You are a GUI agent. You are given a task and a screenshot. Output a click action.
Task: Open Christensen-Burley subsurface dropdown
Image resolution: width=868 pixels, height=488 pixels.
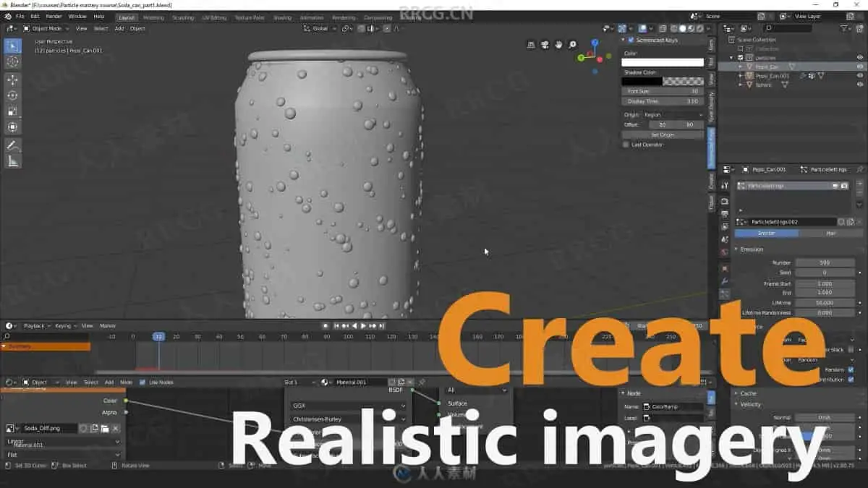tap(349, 419)
